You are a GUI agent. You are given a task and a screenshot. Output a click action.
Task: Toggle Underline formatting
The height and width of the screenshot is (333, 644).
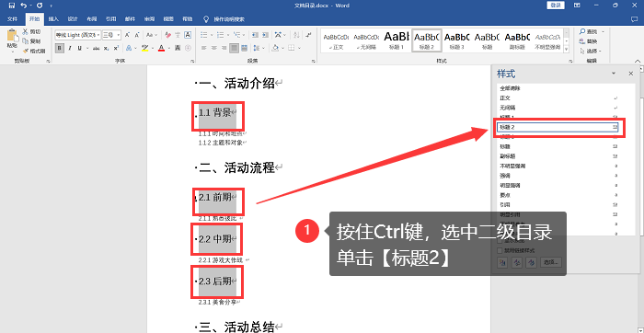[x=79, y=48]
